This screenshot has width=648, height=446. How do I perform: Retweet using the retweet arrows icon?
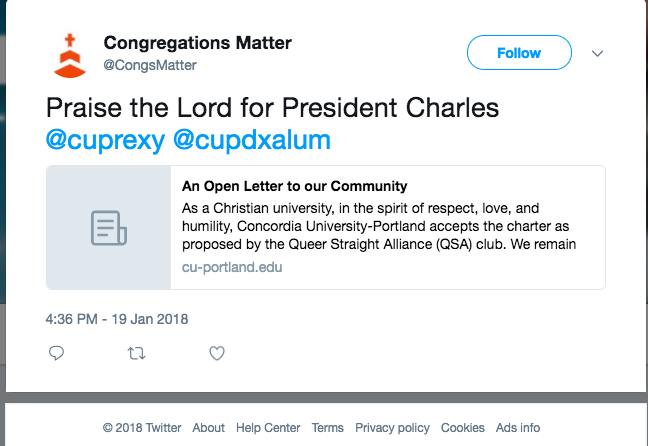tap(136, 354)
